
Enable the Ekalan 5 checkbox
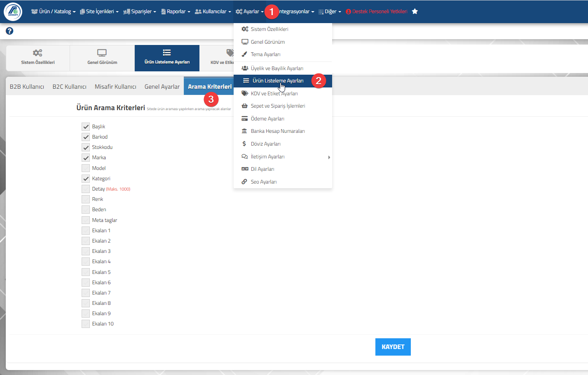(x=86, y=272)
